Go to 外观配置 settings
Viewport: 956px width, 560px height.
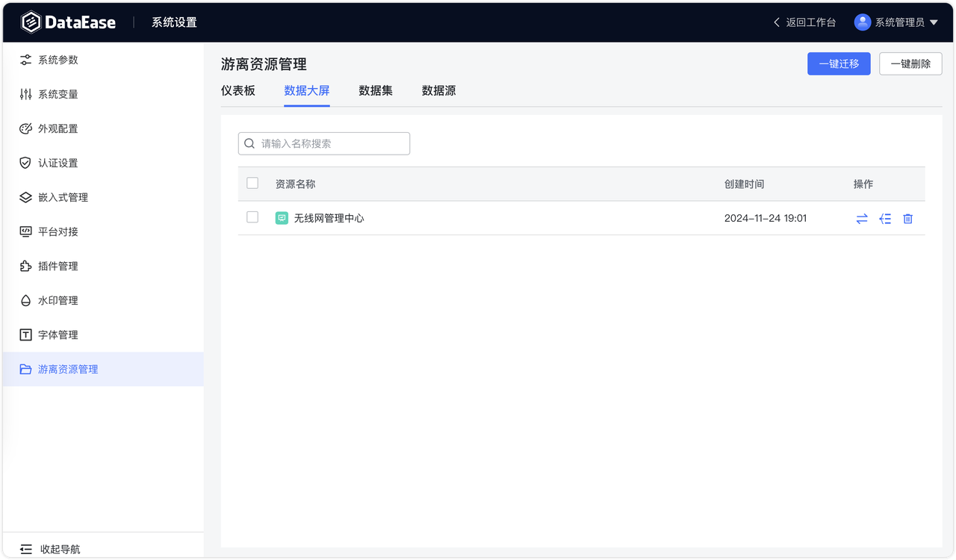(x=103, y=128)
